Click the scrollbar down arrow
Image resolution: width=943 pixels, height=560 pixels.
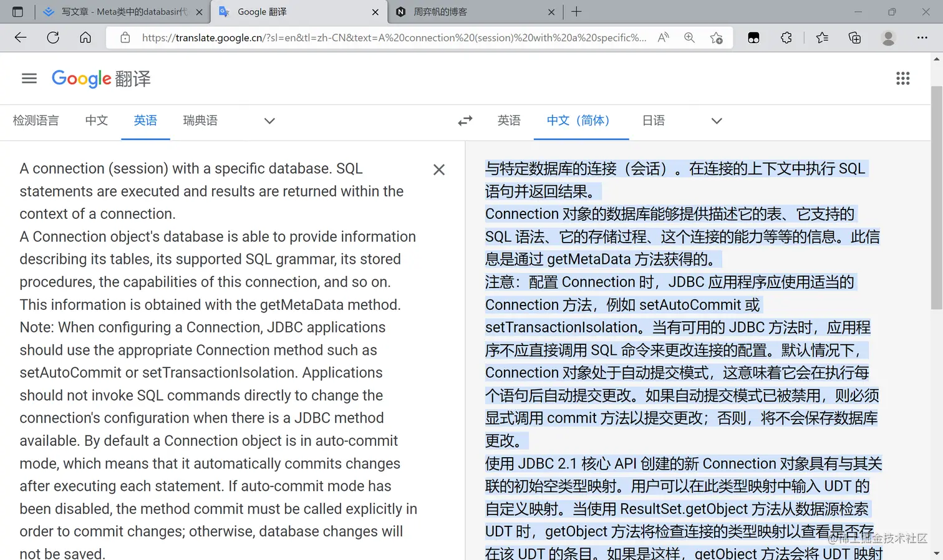pos(937,553)
